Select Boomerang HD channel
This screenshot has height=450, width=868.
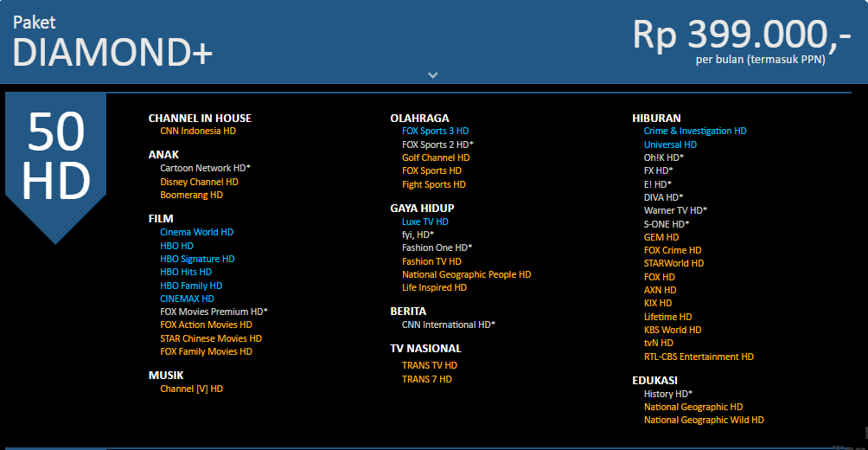(192, 195)
